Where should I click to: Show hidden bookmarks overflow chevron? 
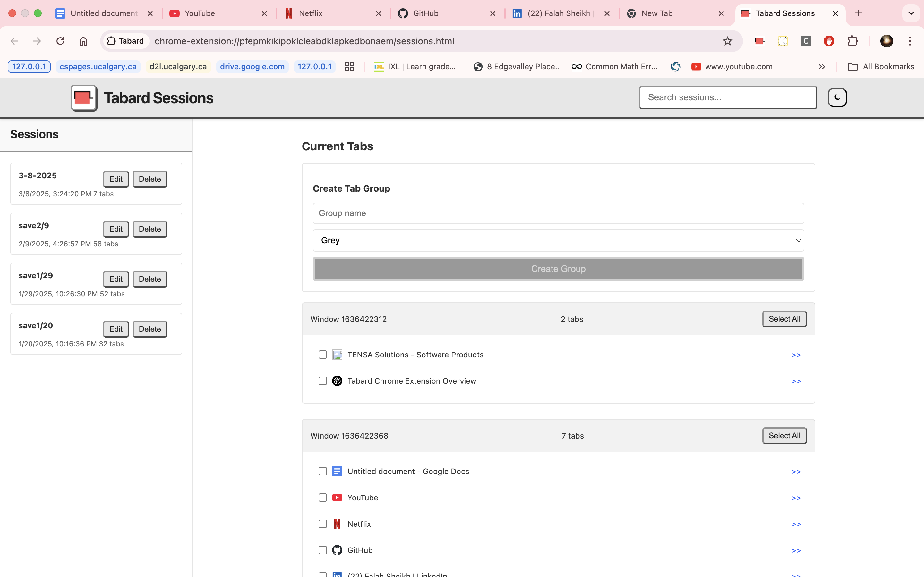click(x=822, y=66)
